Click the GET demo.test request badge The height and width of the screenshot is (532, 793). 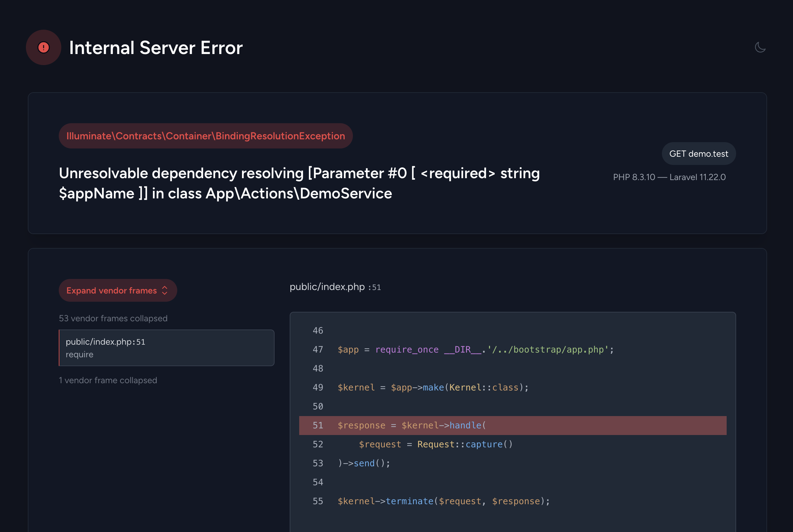click(x=699, y=154)
